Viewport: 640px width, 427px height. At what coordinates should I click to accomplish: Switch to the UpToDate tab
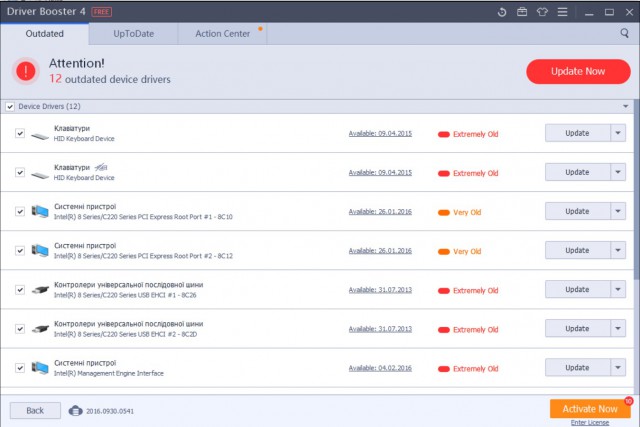coord(133,33)
